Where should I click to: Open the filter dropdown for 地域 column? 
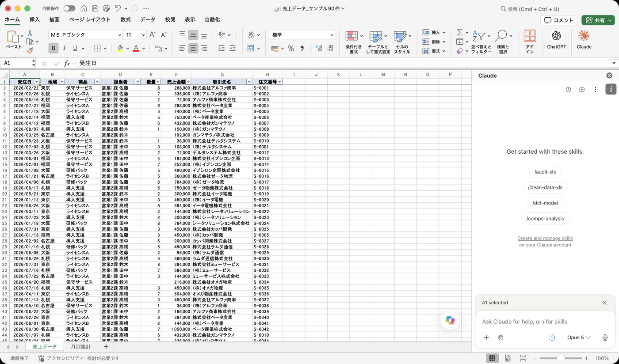[x=61, y=82]
